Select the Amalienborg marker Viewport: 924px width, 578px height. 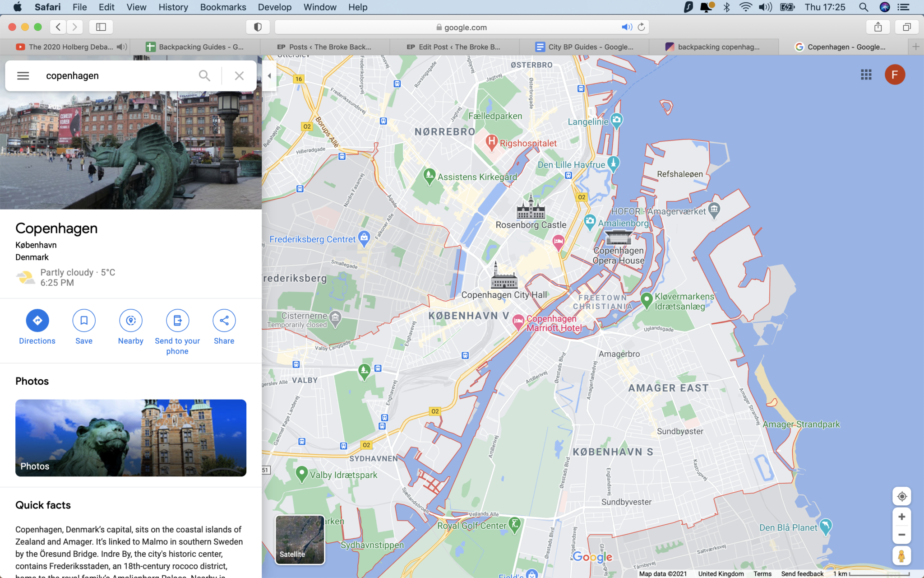[x=590, y=222]
